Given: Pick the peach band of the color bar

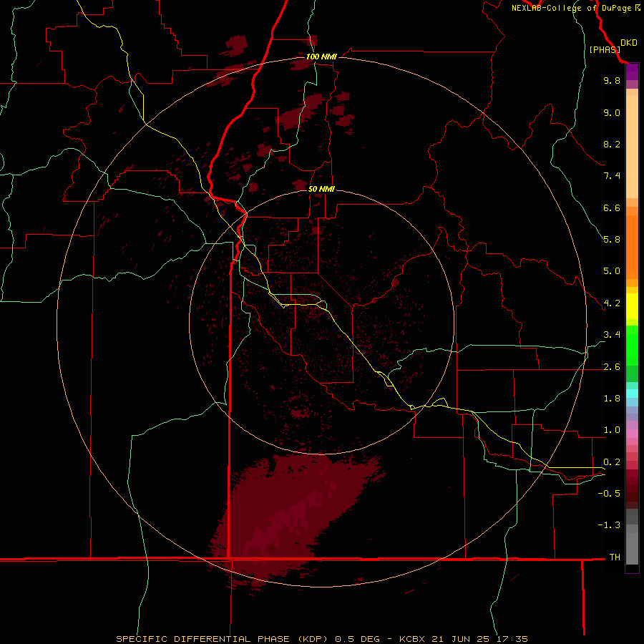Looking at the screenshot, I should (x=632, y=144).
